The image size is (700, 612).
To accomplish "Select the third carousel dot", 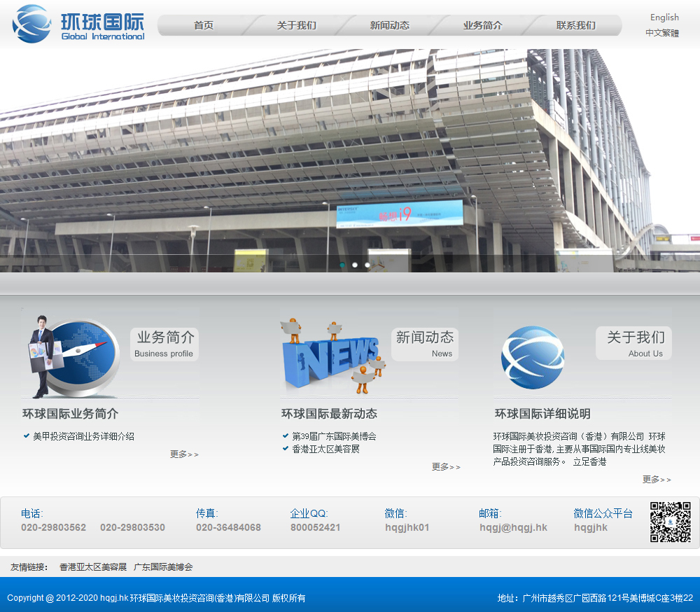I will pyautogui.click(x=367, y=265).
